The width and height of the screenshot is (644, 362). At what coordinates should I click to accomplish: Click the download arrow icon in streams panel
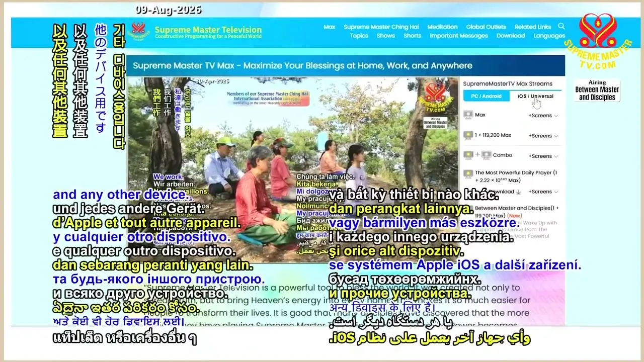518,192
